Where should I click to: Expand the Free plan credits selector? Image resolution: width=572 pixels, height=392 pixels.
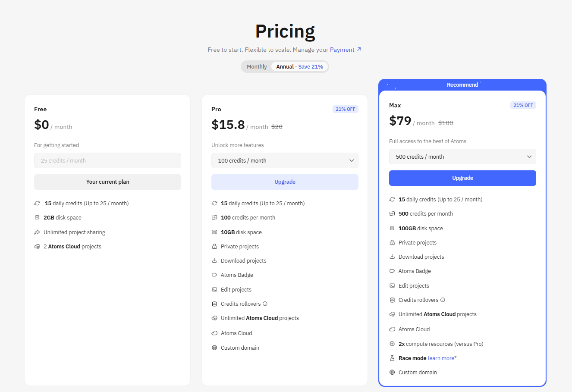click(x=107, y=160)
